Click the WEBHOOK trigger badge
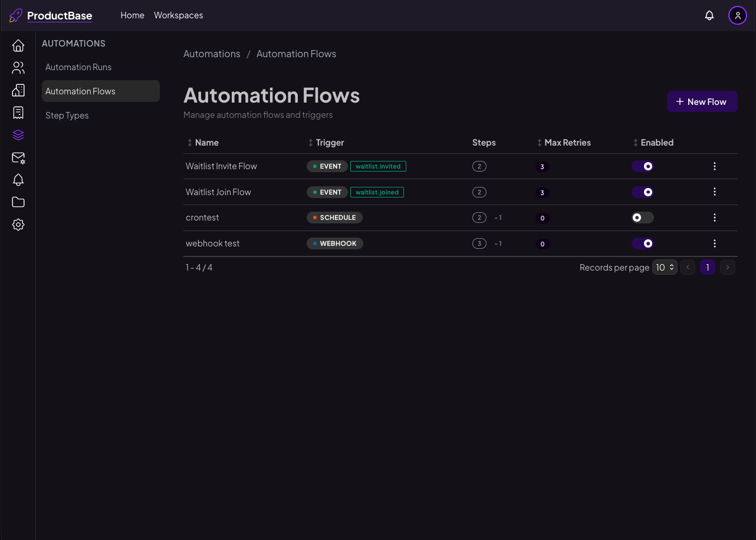The height and width of the screenshot is (540, 756). click(335, 243)
